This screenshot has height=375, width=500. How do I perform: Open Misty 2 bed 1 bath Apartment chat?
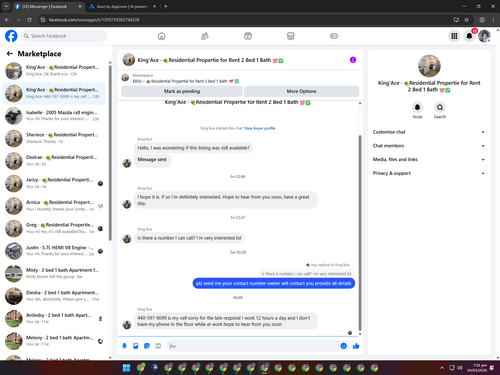coord(54,273)
